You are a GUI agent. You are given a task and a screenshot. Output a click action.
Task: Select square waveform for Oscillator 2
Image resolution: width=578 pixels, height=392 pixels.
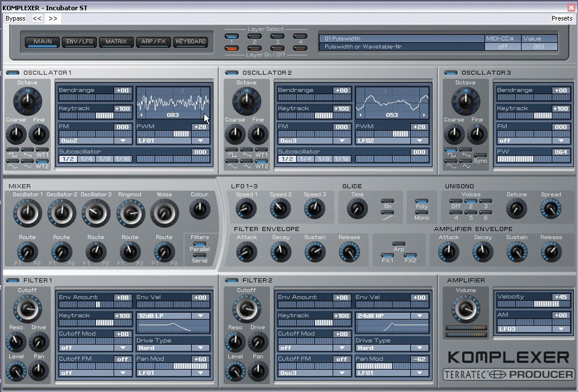pos(232,150)
